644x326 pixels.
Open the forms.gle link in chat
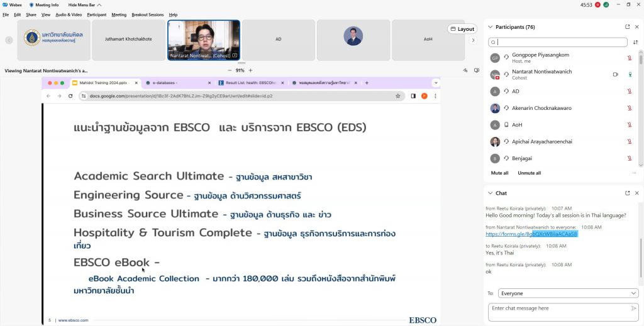531,234
